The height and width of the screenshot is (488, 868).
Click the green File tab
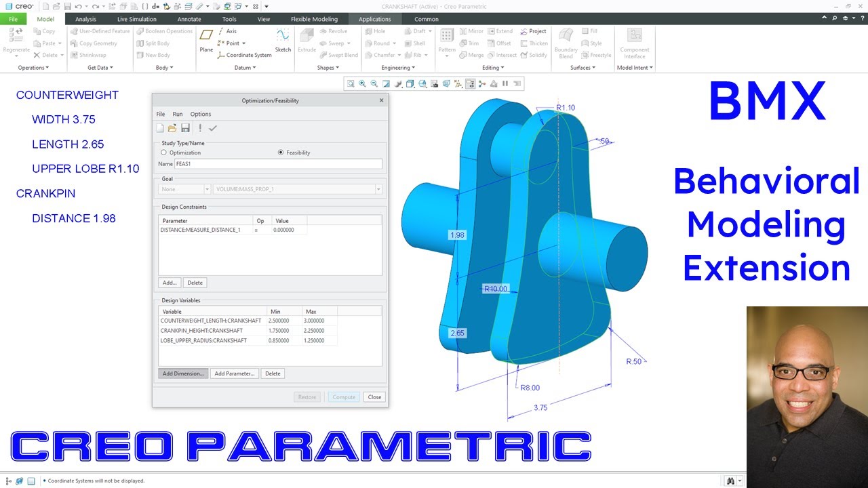click(14, 19)
